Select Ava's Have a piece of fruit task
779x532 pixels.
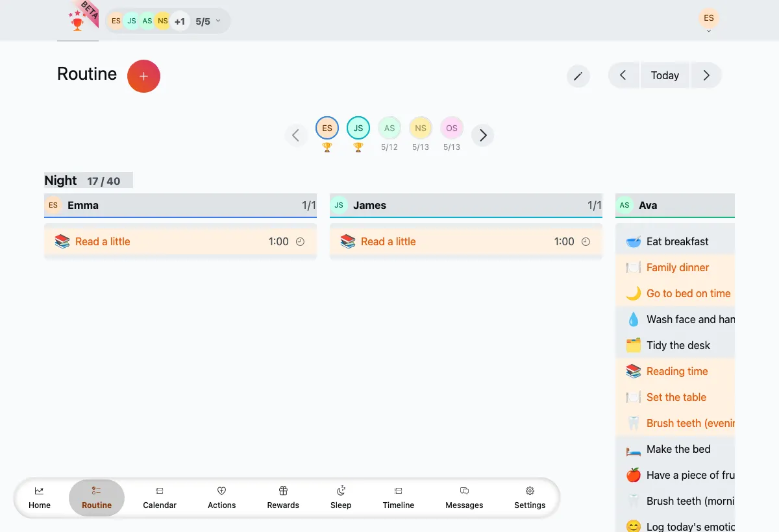click(675, 475)
